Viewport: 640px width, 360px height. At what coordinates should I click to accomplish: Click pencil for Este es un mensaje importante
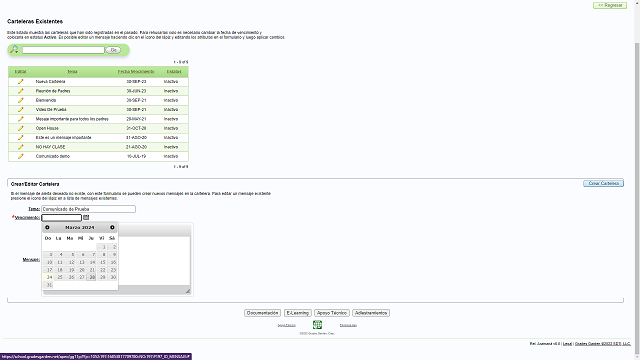(x=21, y=138)
